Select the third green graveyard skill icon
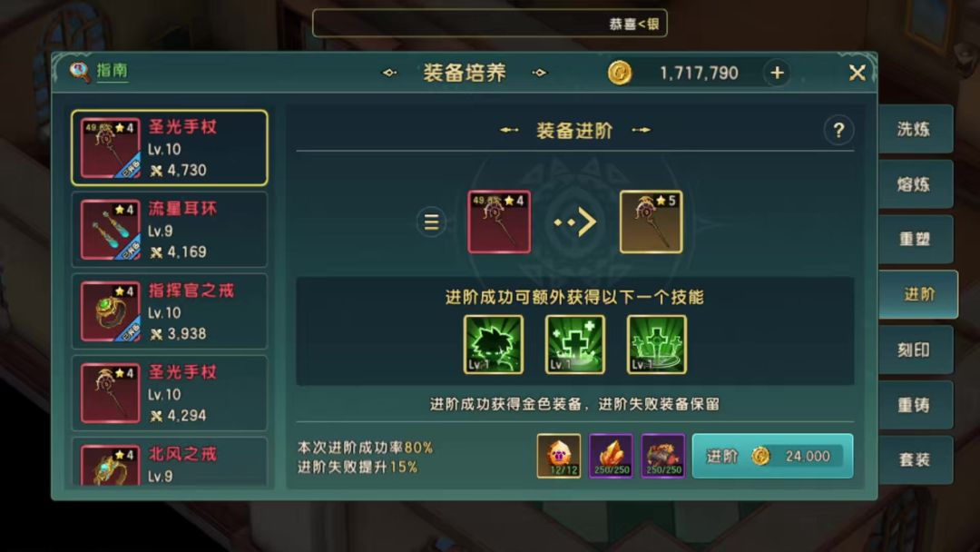This screenshot has width=980, height=552. 656,344
